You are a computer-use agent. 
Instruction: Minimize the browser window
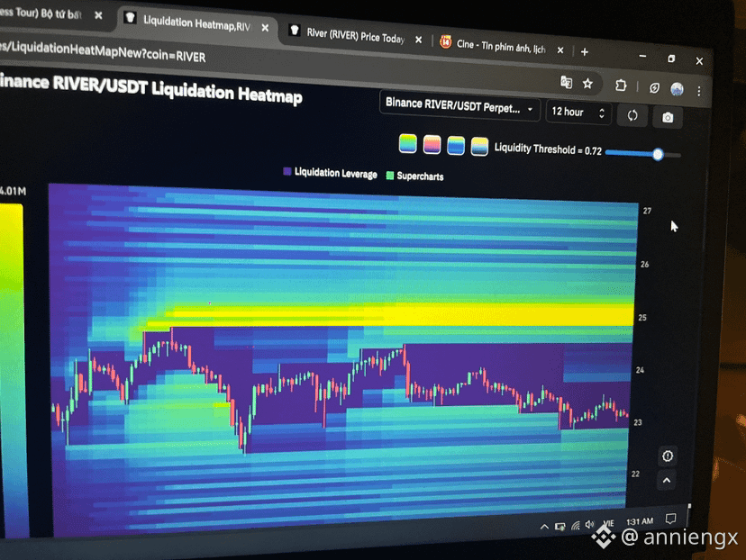(642, 56)
